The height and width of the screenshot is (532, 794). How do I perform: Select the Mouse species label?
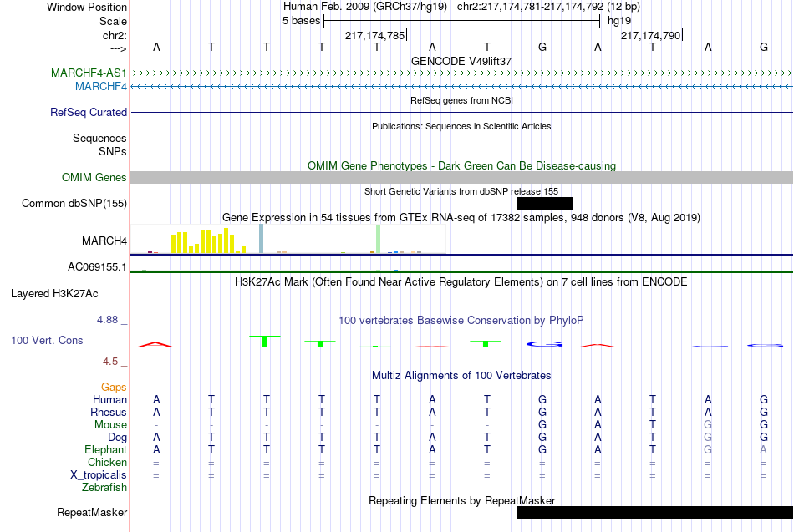110,425
